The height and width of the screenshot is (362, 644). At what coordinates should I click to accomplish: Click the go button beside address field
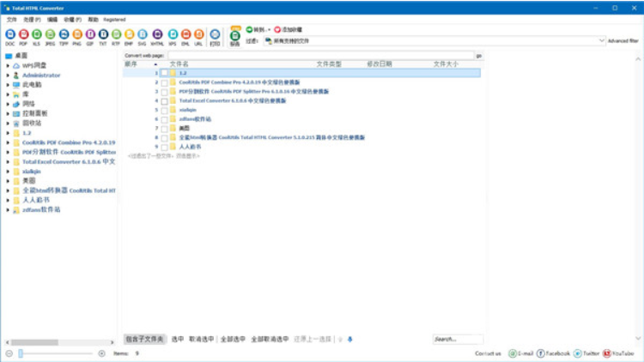pos(479,56)
